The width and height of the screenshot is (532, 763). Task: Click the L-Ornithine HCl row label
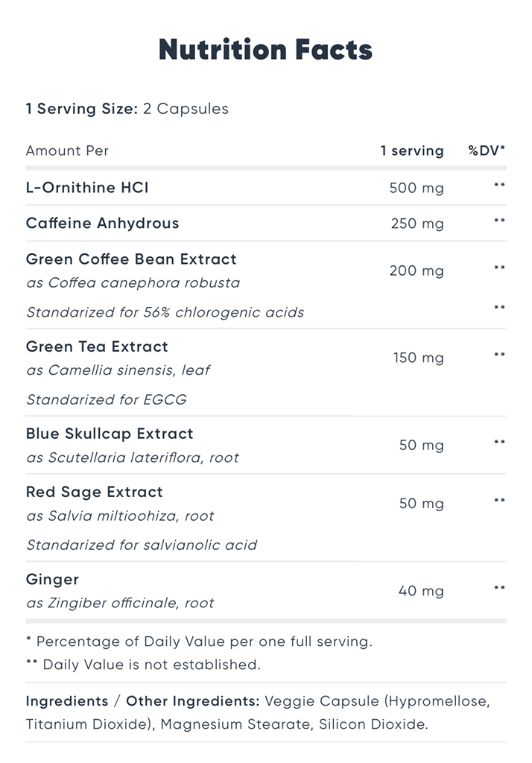pos(87,187)
